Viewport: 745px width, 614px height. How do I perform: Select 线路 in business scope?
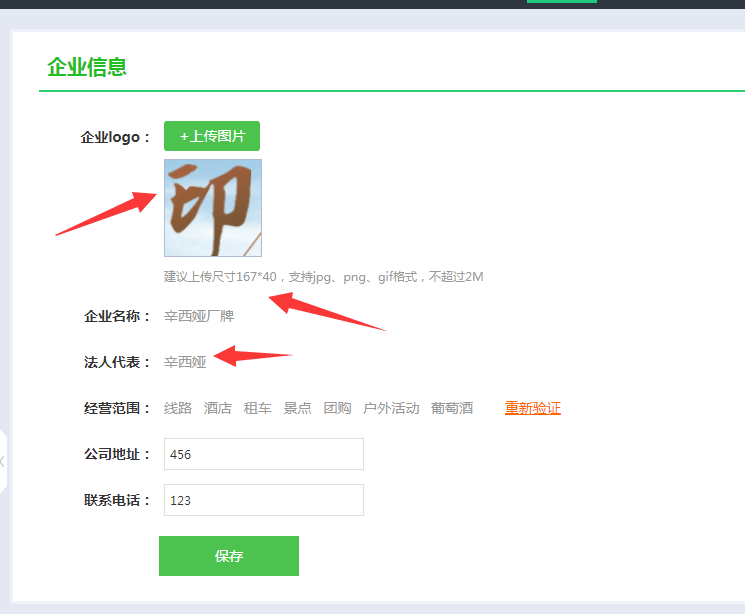[178, 408]
